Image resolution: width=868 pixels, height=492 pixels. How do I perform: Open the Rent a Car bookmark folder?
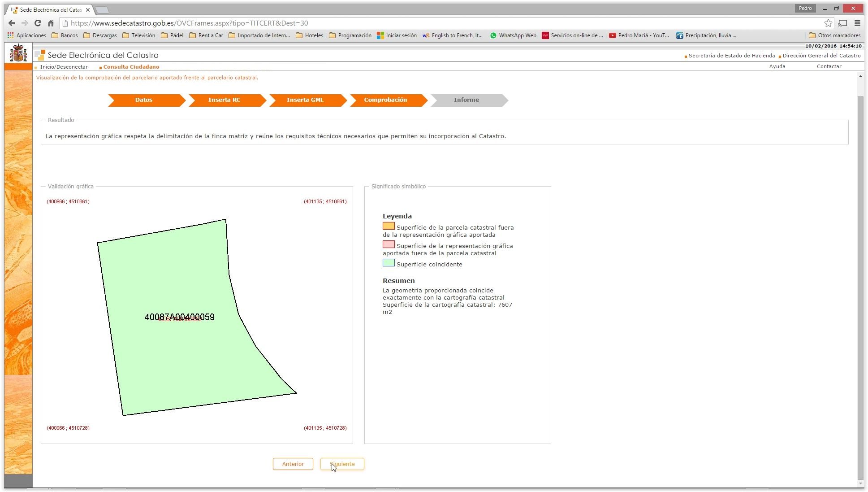206,35
